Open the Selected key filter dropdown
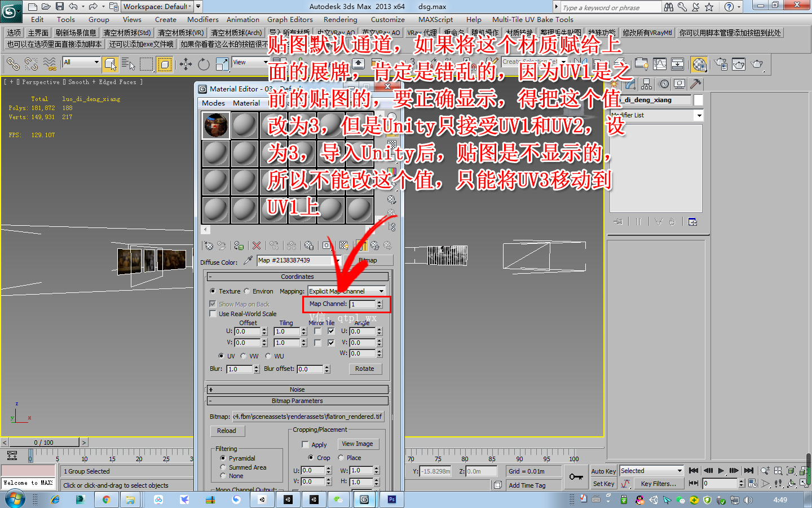This screenshot has width=812, height=508. [651, 471]
